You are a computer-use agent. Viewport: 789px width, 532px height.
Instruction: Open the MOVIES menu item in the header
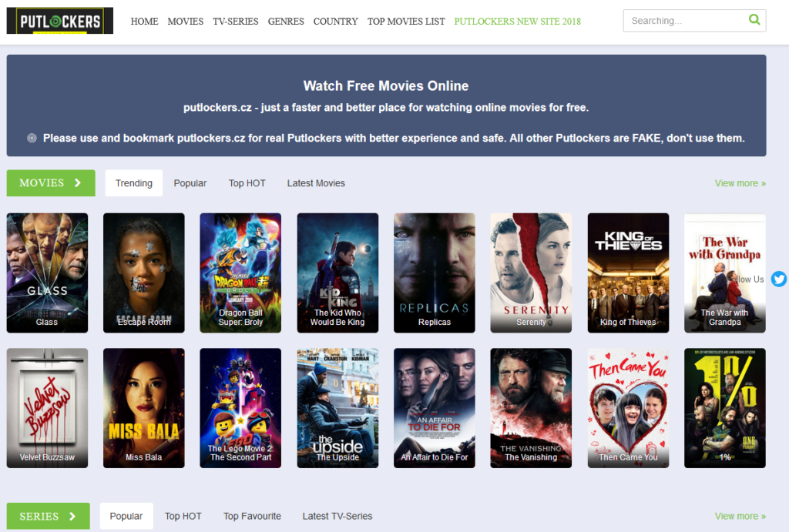(185, 21)
